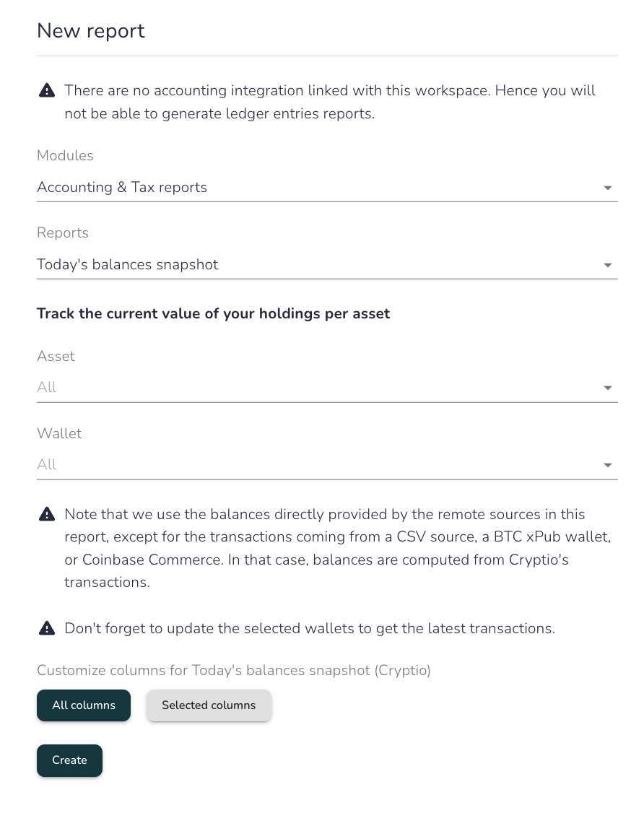Switch to Selected columns option
The width and height of the screenshot is (644, 813).
click(209, 705)
